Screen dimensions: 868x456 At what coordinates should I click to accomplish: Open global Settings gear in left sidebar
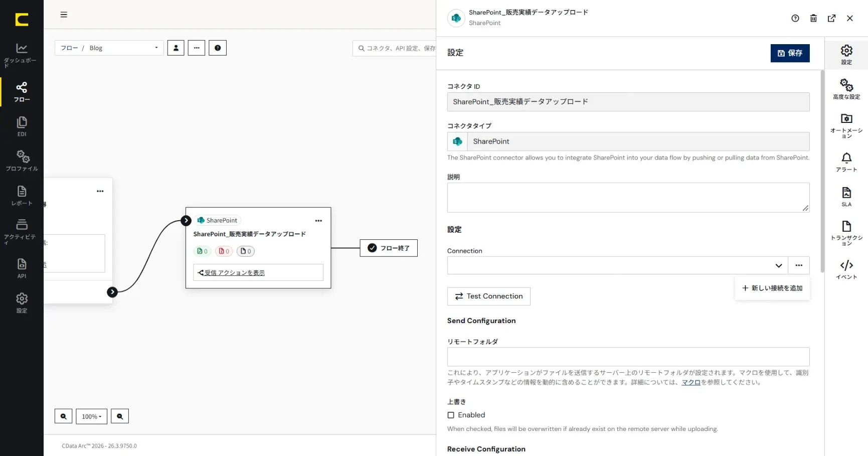pyautogui.click(x=22, y=303)
